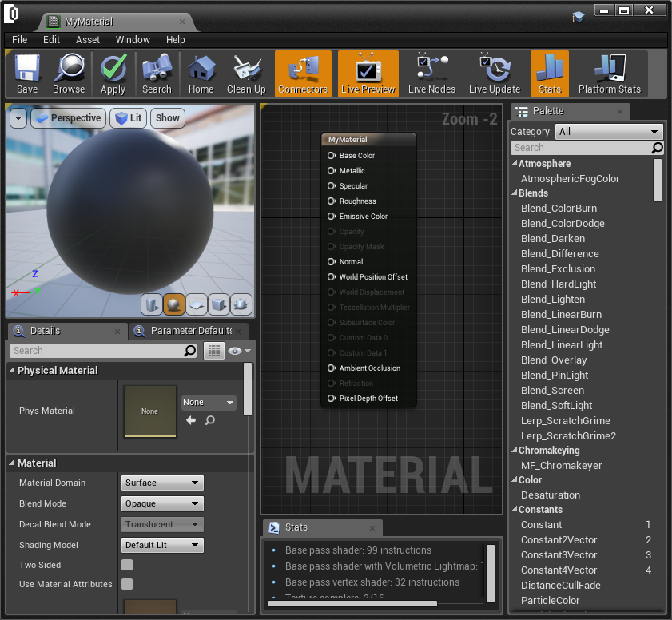Screen dimensions: 672x620
Task: Enable the Two Sided checkbox
Action: 127,565
